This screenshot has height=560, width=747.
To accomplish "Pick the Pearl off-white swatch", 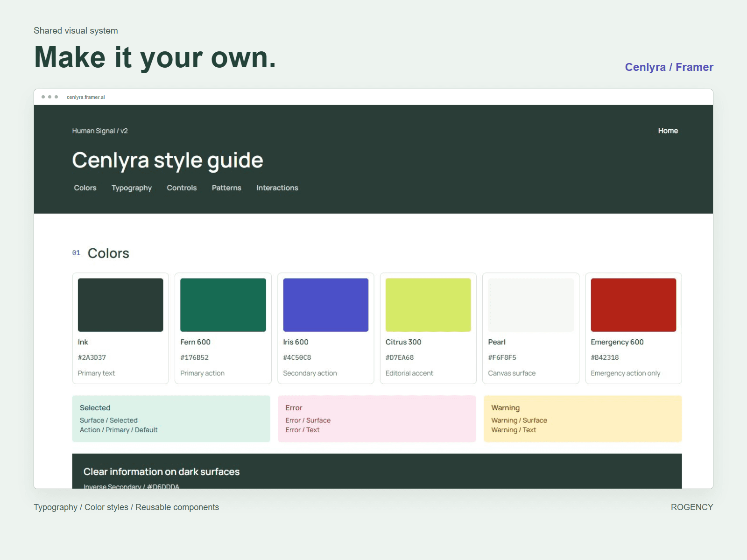I will [x=531, y=305].
